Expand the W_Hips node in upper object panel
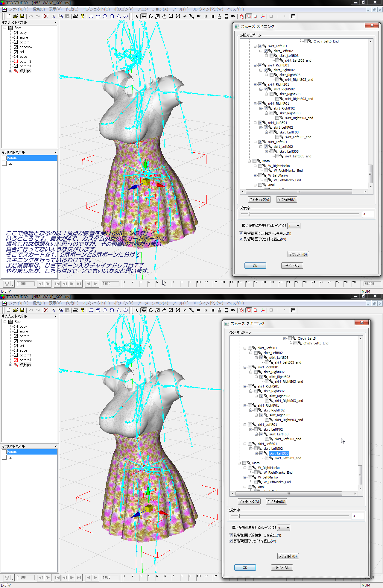The width and height of the screenshot is (383, 588). [11, 71]
